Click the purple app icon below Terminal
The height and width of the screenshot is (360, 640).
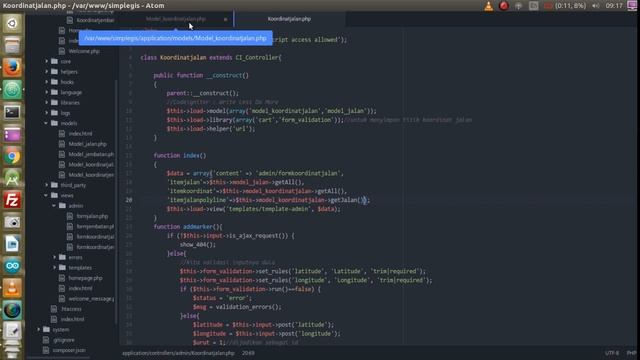pyautogui.click(x=12, y=134)
